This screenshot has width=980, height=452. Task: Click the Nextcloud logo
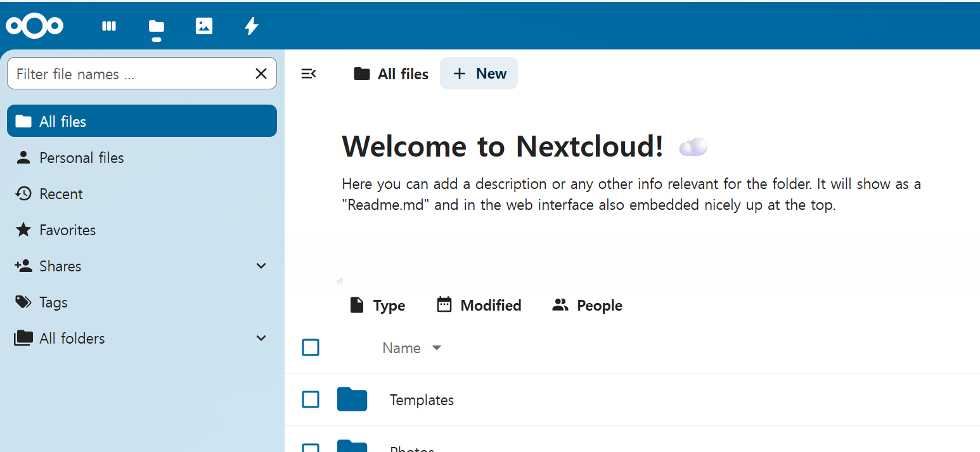pos(35,25)
